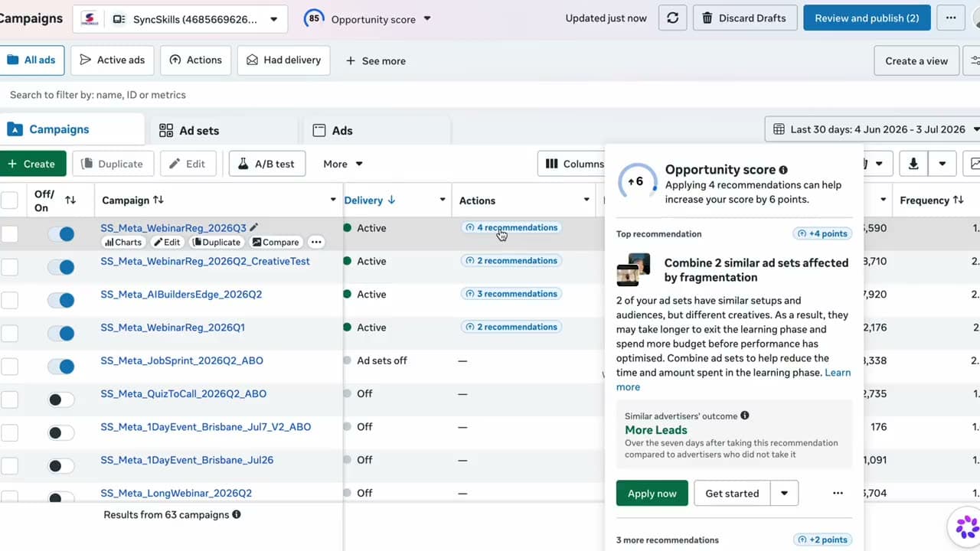Click Review and publish (2) button

click(x=867, y=18)
